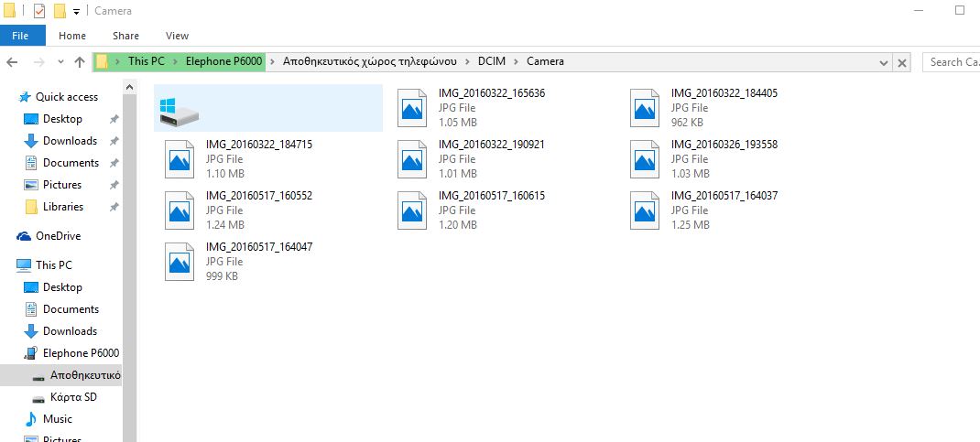Go up one folder level

(80, 62)
